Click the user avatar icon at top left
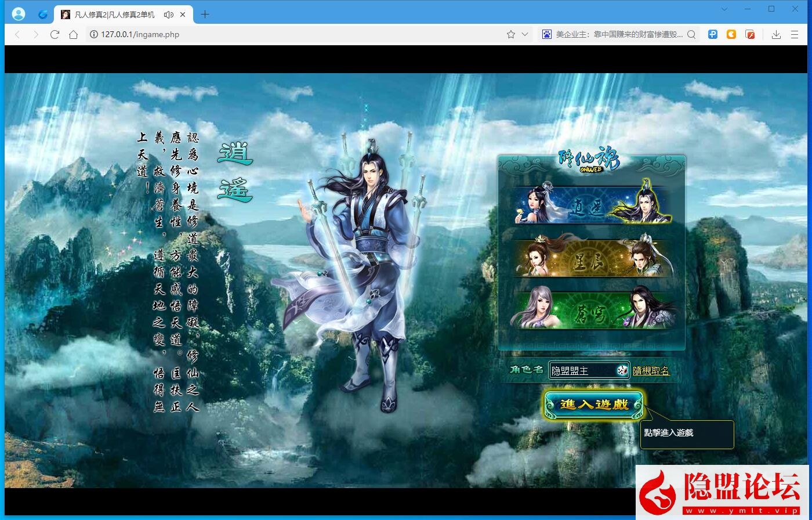The image size is (812, 520). click(x=18, y=13)
